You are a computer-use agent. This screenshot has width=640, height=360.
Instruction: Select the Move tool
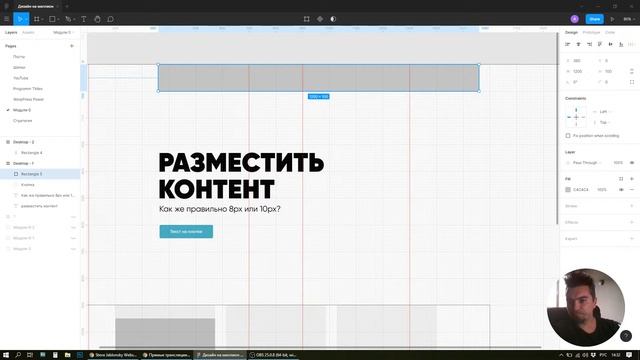pos(19,19)
